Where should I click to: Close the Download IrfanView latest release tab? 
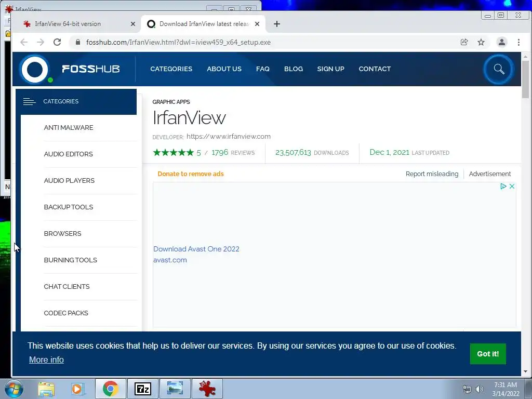[x=257, y=24]
